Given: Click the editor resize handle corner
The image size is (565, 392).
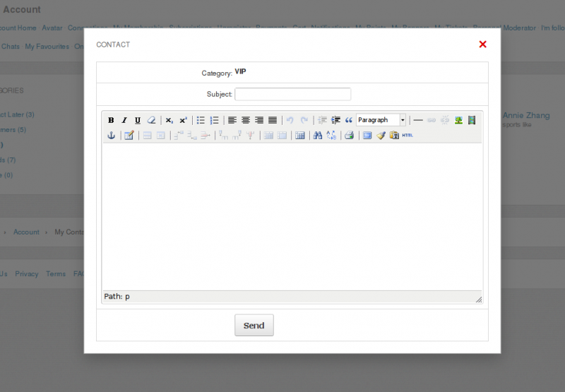Looking at the screenshot, I should pyautogui.click(x=479, y=299).
